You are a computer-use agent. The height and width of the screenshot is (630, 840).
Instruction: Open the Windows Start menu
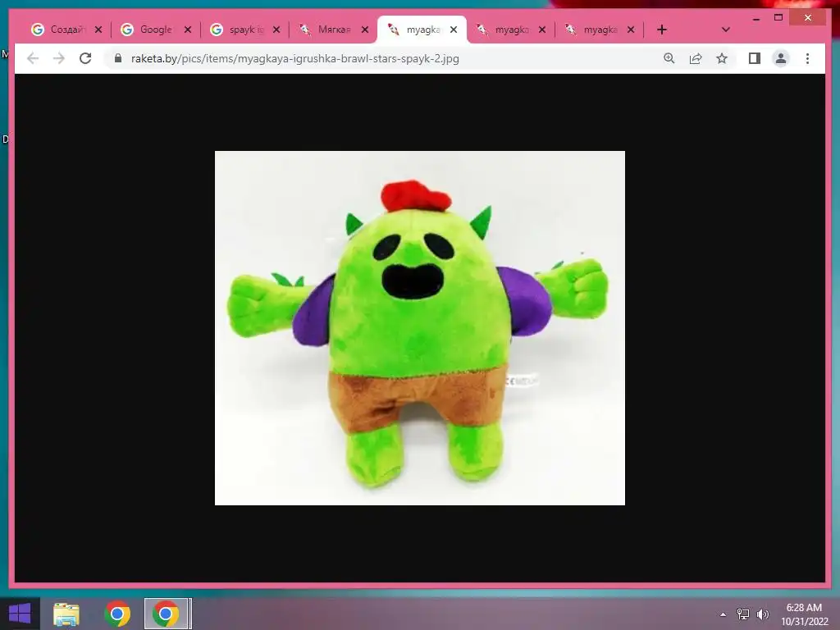(x=20, y=614)
